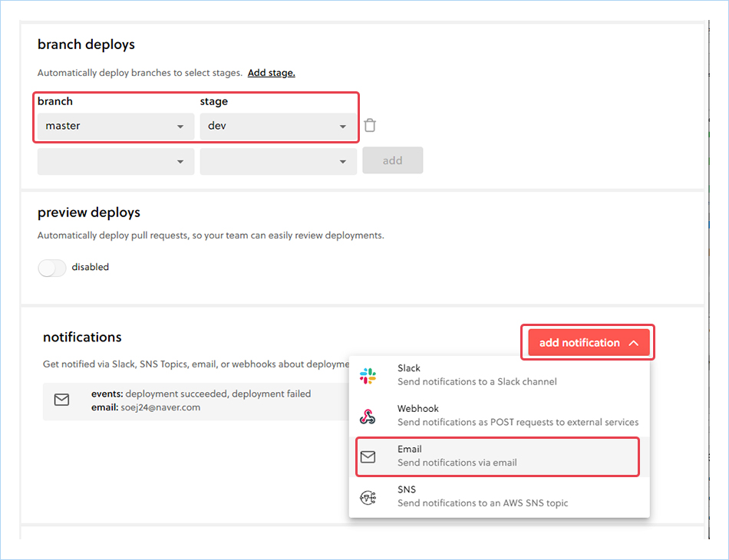Choose Email notification option
Viewport: 729px width, 560px height.
pyautogui.click(x=498, y=456)
